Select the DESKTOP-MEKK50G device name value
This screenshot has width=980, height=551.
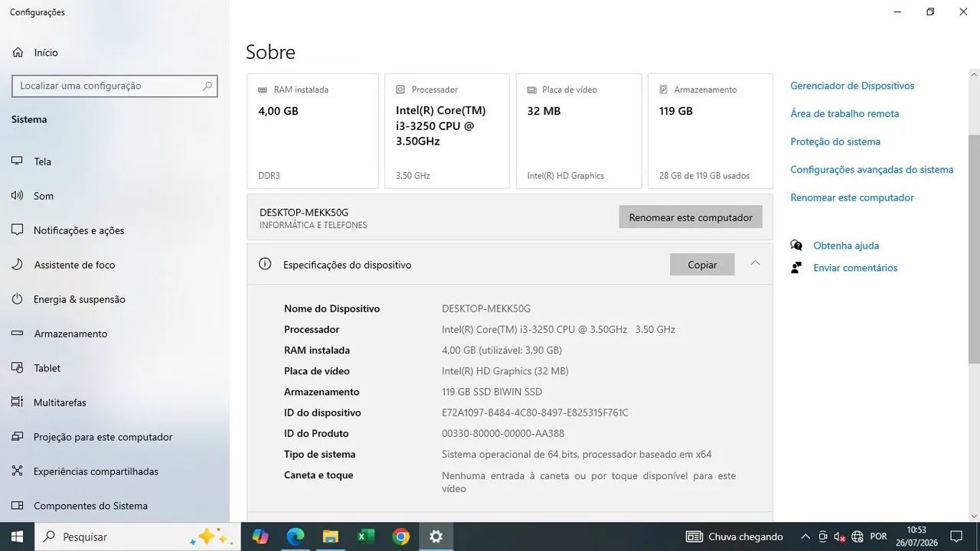pos(486,308)
